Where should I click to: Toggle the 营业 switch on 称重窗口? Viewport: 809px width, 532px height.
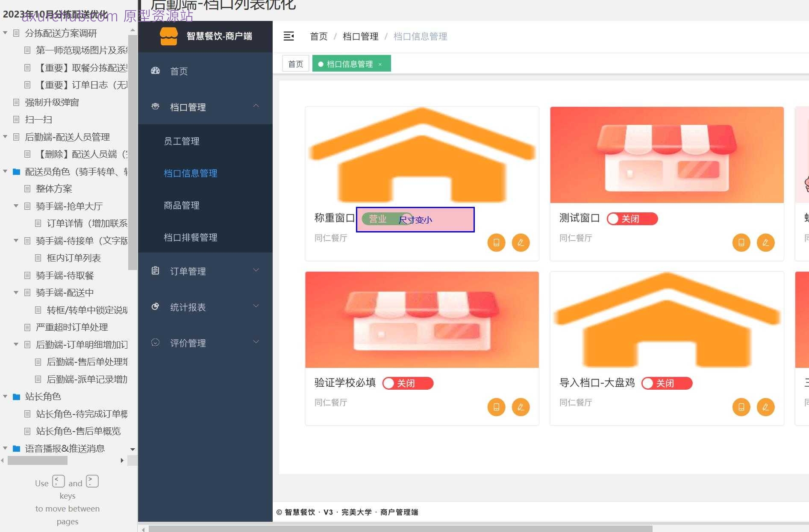tap(387, 218)
